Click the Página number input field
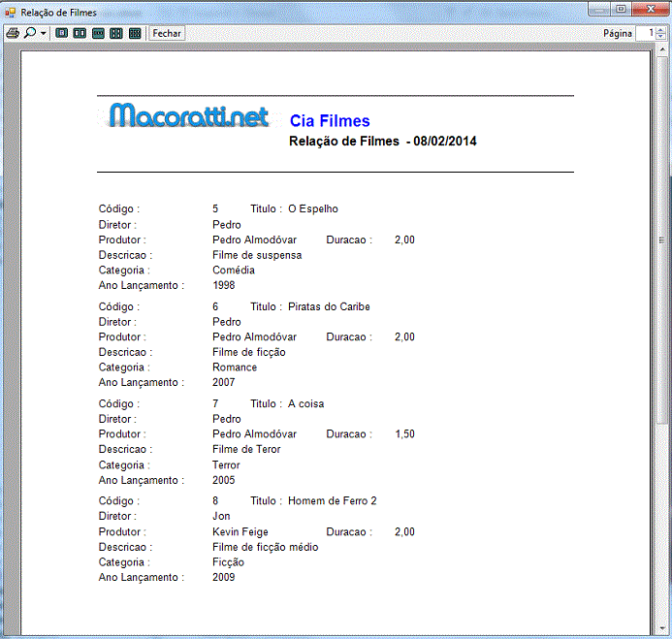The width and height of the screenshot is (672, 639). pos(646,33)
